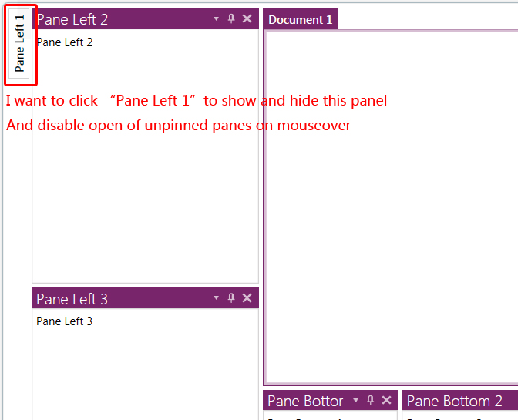
Task: Close the Pane Bottom panel
Action: (386, 400)
